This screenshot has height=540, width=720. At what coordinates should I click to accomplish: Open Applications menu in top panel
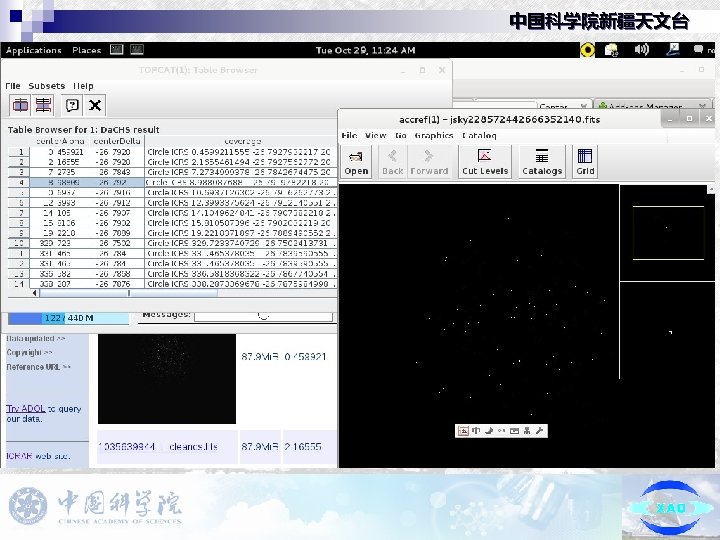coord(34,50)
